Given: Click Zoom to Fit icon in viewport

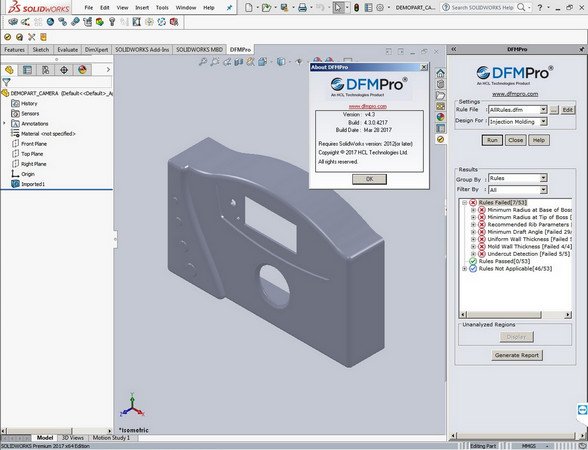Looking at the screenshot, I should click(203, 62).
